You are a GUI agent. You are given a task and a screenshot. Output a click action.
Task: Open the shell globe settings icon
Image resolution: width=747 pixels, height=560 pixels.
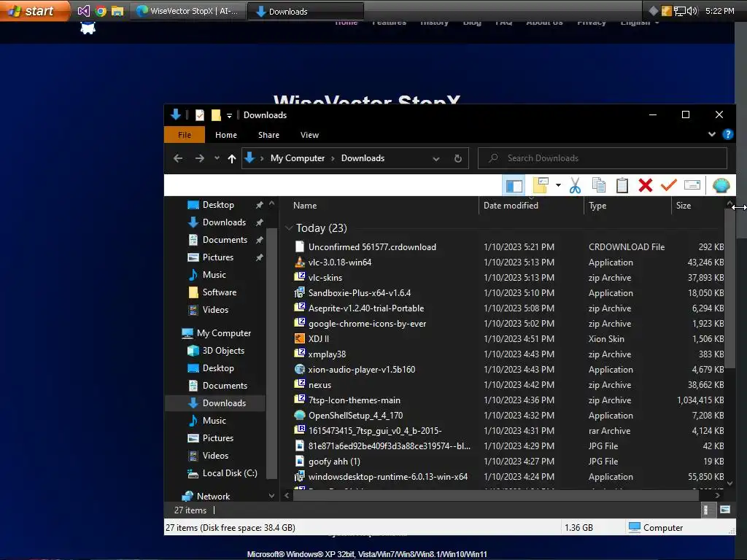click(x=721, y=185)
